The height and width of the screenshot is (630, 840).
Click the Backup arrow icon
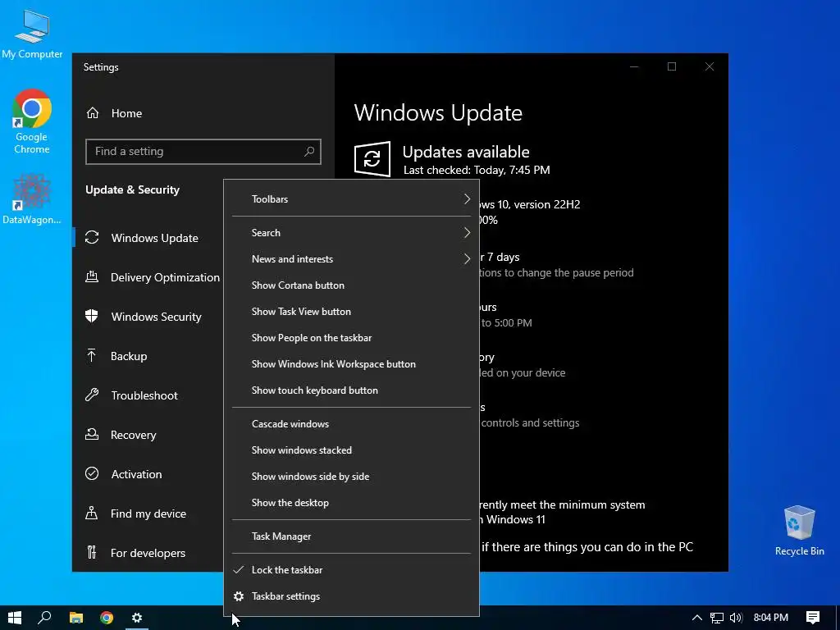[92, 355]
